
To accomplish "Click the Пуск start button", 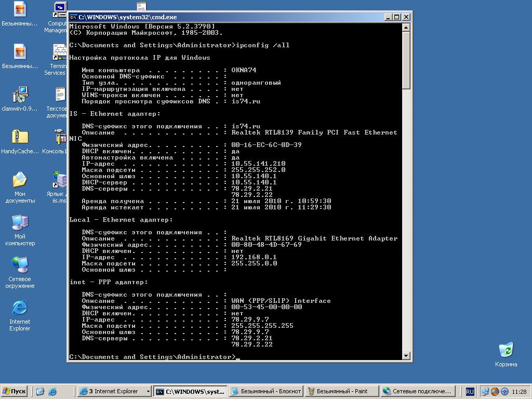I will coord(15,392).
